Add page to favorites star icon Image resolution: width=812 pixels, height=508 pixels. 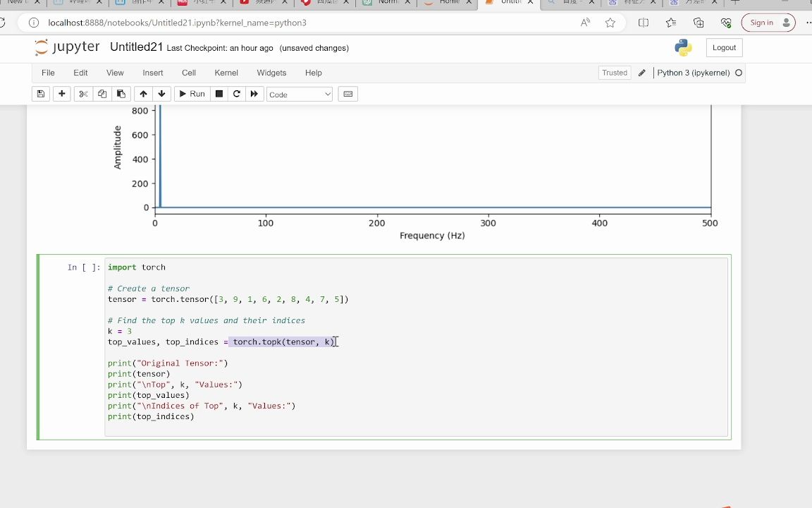[x=610, y=23]
